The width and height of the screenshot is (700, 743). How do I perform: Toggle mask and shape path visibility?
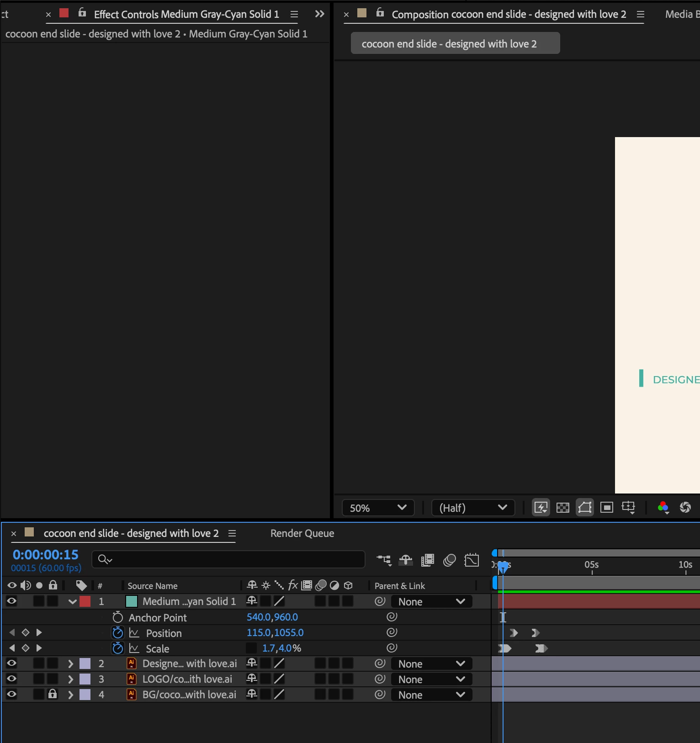[x=585, y=508]
